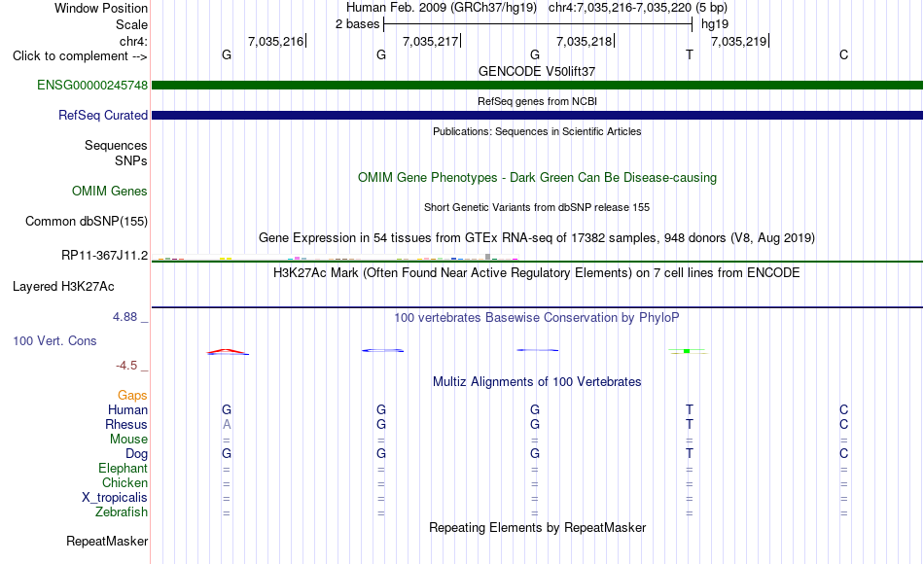Open the GTEx Gene Expression track title
Viewport: 924px width, 564px height.
tap(537, 237)
